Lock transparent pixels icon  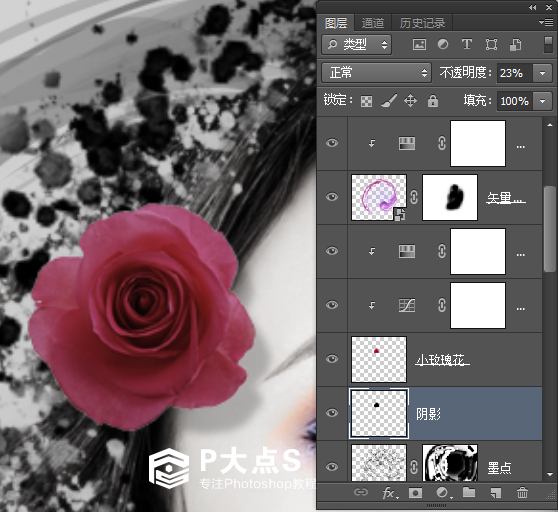coord(366,101)
